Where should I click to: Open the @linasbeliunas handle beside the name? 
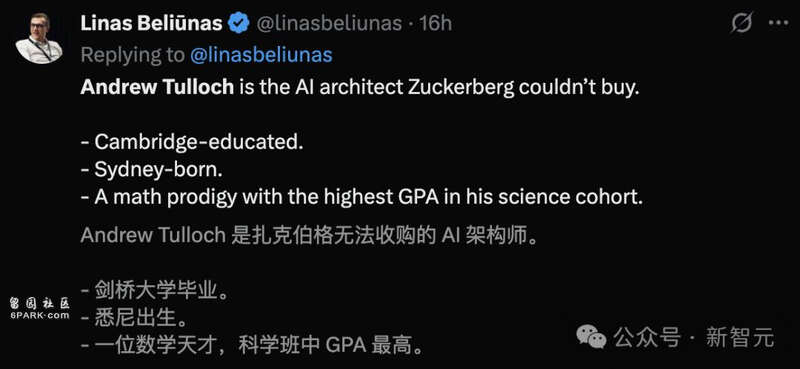point(329,23)
